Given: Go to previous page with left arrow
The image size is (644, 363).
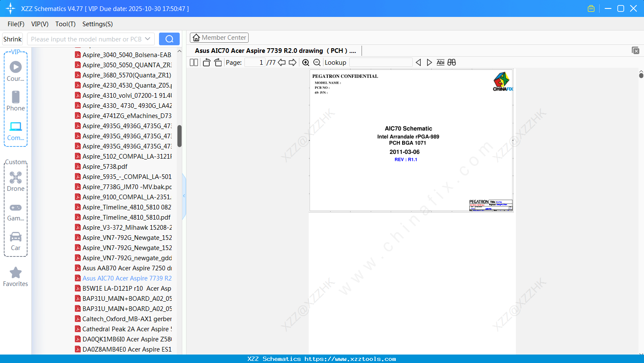Looking at the screenshot, I should (x=282, y=63).
